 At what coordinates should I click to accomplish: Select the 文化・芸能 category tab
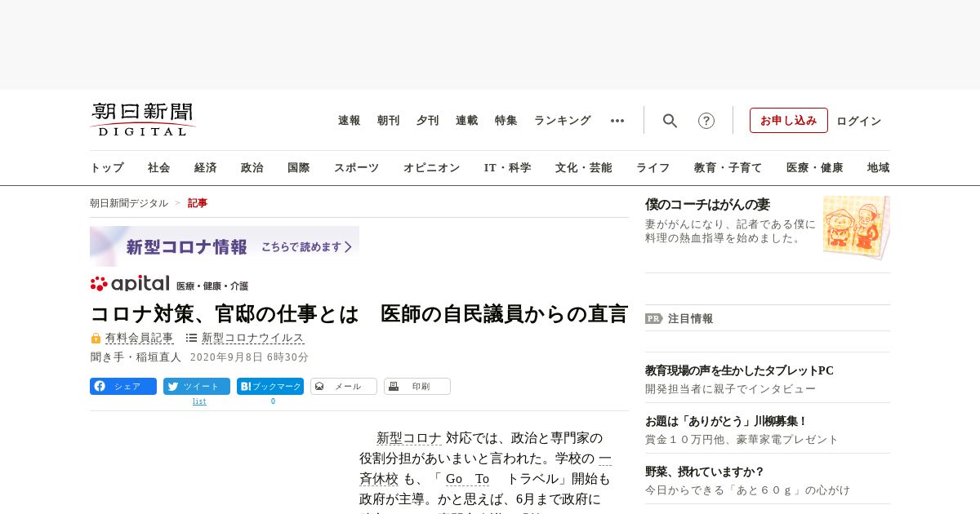tap(584, 168)
